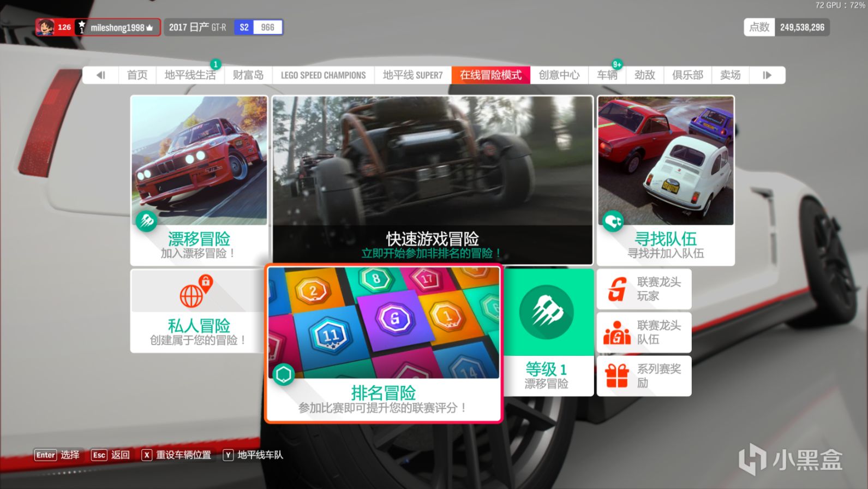
Task: Open the 漂移冒险 tile with BMW image
Action: tap(199, 181)
